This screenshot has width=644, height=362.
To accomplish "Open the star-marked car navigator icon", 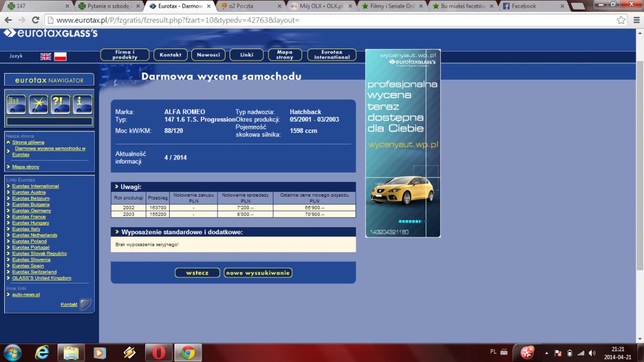I will click(x=38, y=104).
